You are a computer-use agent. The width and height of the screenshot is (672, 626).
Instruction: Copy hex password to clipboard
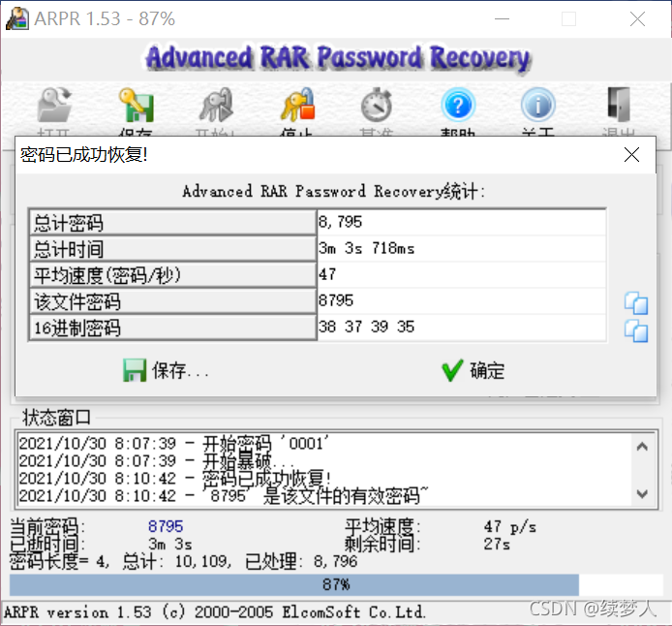636,330
